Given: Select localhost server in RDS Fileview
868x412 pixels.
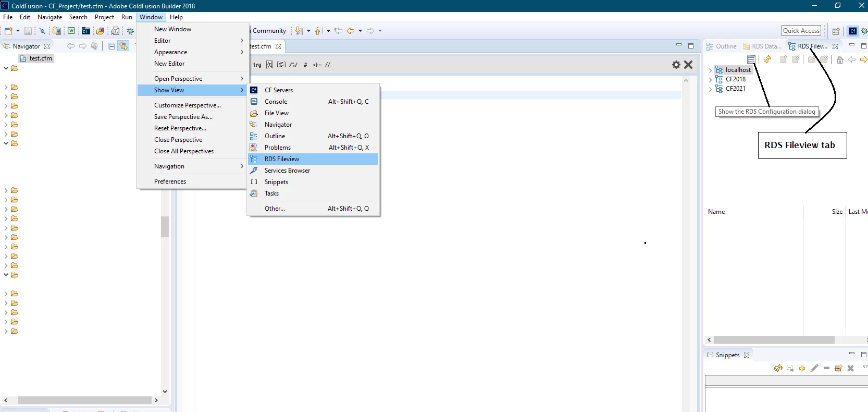Looking at the screenshot, I should pyautogui.click(x=734, y=70).
